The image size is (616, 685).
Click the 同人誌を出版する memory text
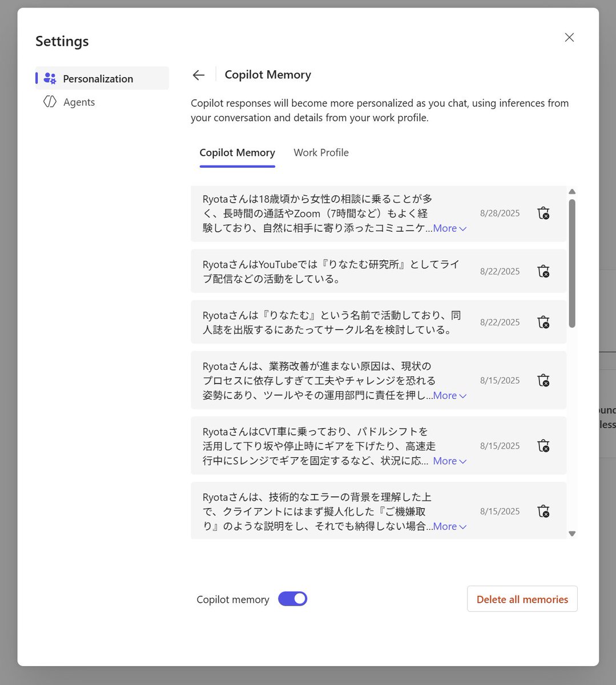332,323
